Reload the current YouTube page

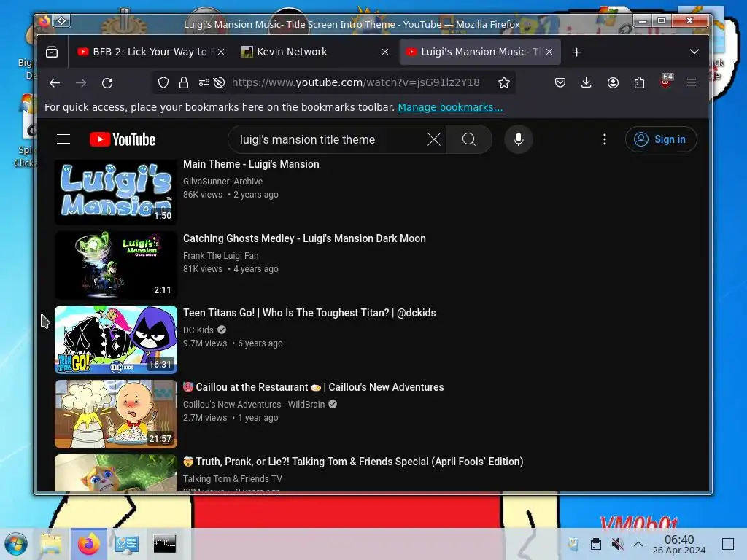[107, 83]
